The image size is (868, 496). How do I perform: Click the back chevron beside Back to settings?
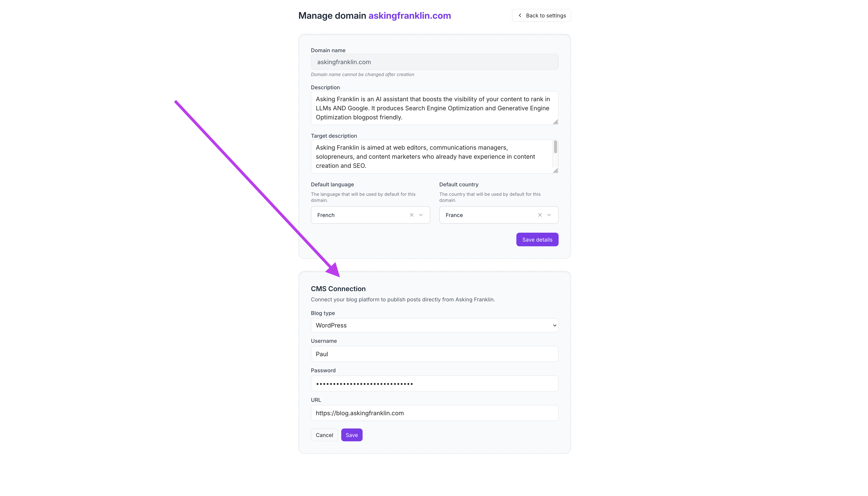pos(520,15)
